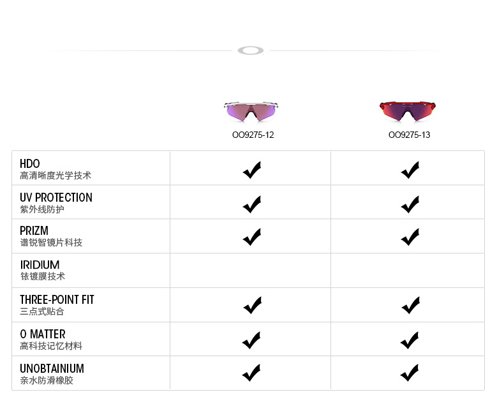
Task: Select the OO9275-12 sunglasses image
Action: point(252,111)
